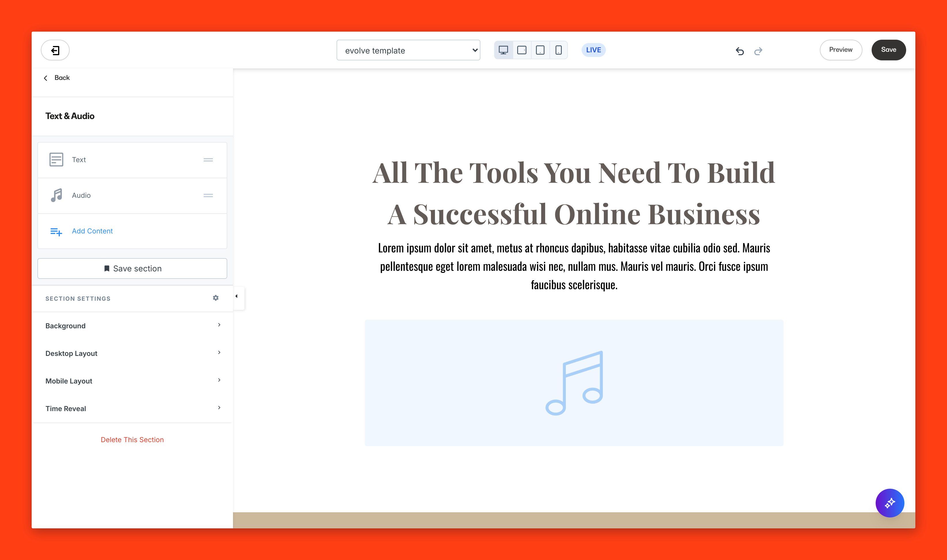
Task: Click the redo arrow icon
Action: tap(758, 51)
